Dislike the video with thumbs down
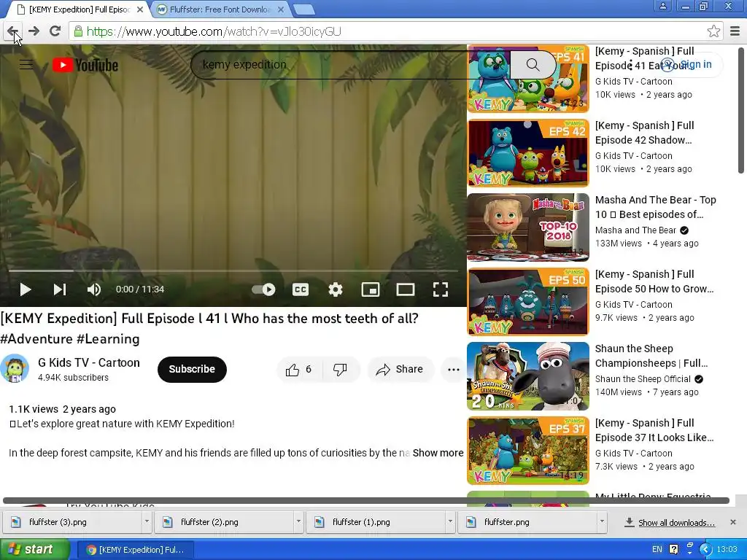Screen dimensions: 747x560 coord(340,370)
